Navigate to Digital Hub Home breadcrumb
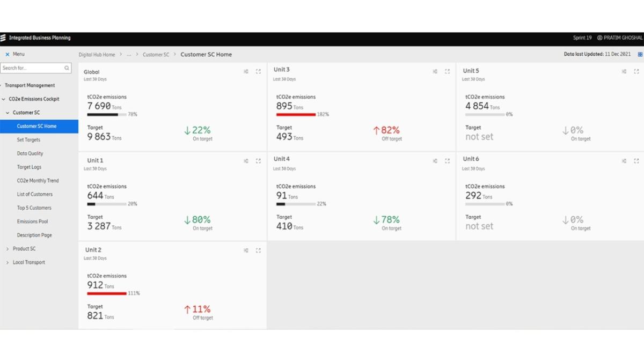 [97, 55]
